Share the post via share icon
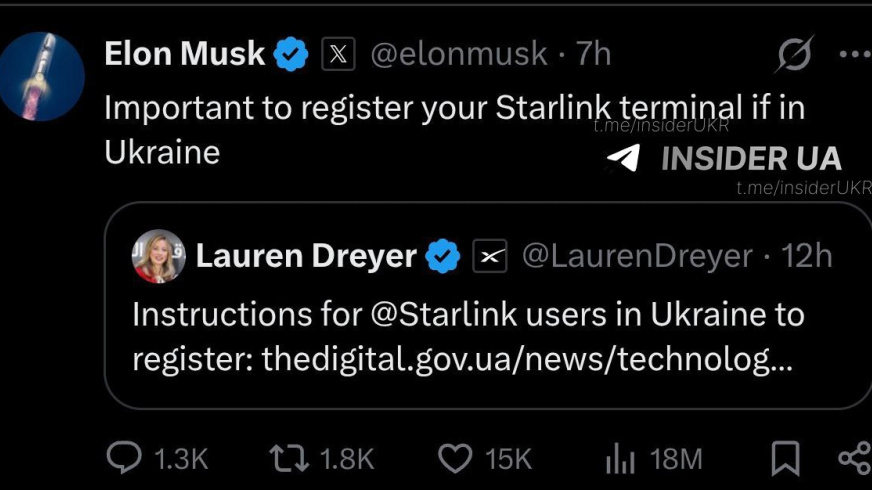 pyautogui.click(x=853, y=458)
